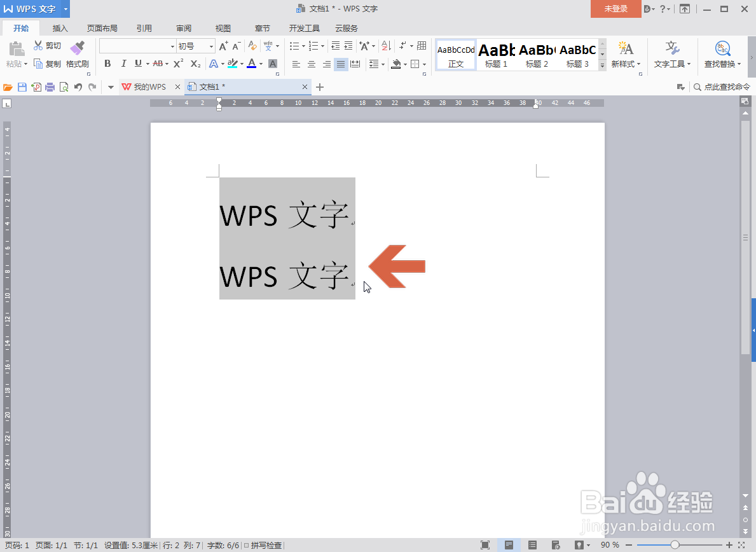
Task: Apply the 标题 2 heading style
Action: 537,55
